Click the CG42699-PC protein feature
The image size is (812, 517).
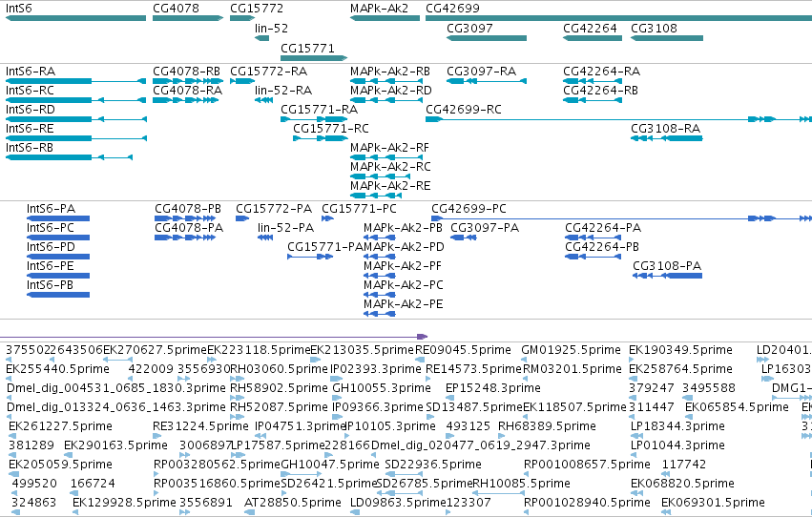pyautogui.click(x=621, y=218)
